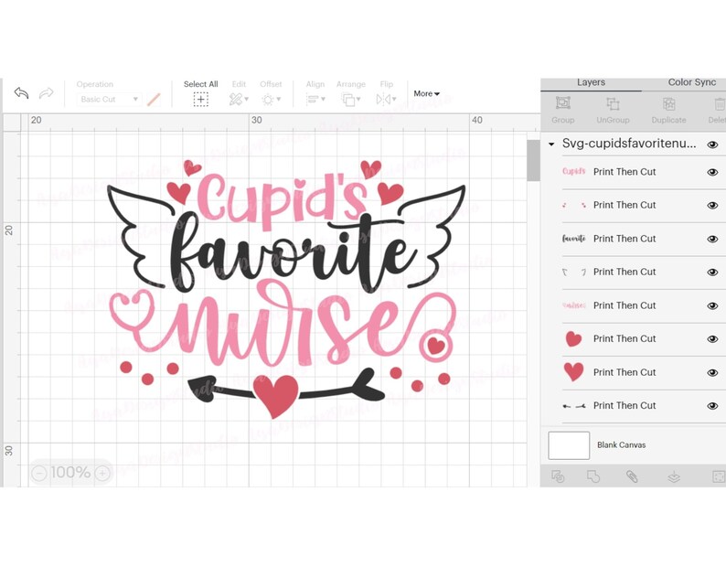The image size is (726, 588).
Task: Open Flip dropdown arrow
Action: [x=394, y=99]
